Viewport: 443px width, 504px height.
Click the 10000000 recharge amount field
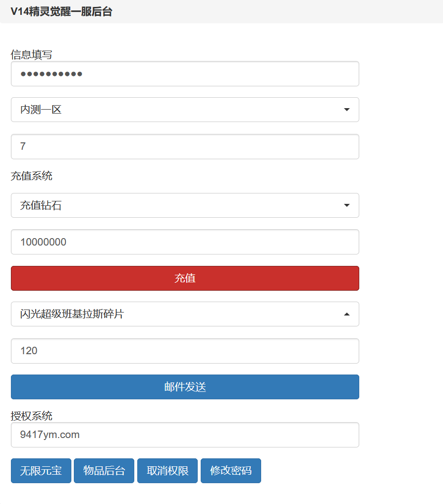point(185,242)
